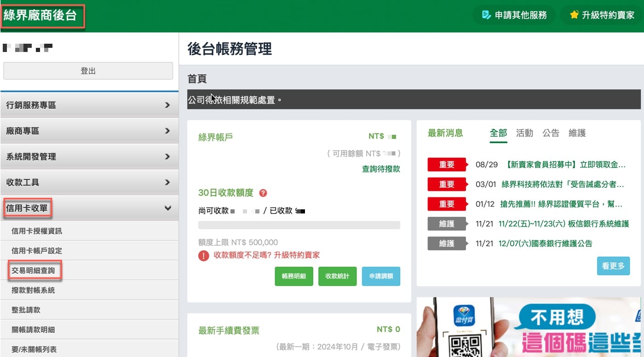This screenshot has height=357, width=644.
Task: Open the 行銷服務專區 menu header
Action: click(89, 105)
